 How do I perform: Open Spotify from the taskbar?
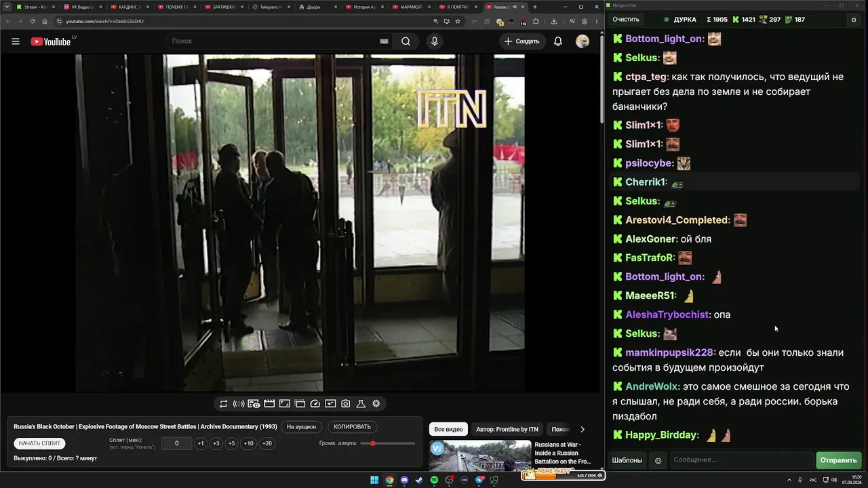pos(434,480)
